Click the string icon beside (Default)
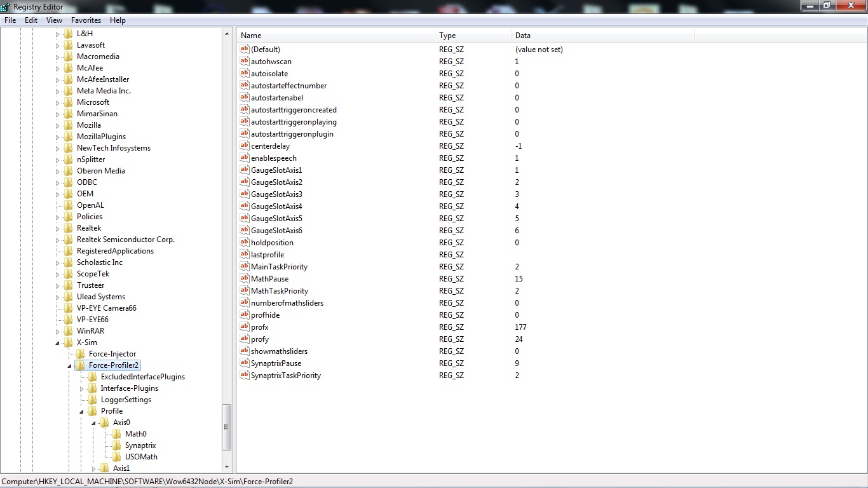Viewport: 868px width, 488px height. (245, 49)
